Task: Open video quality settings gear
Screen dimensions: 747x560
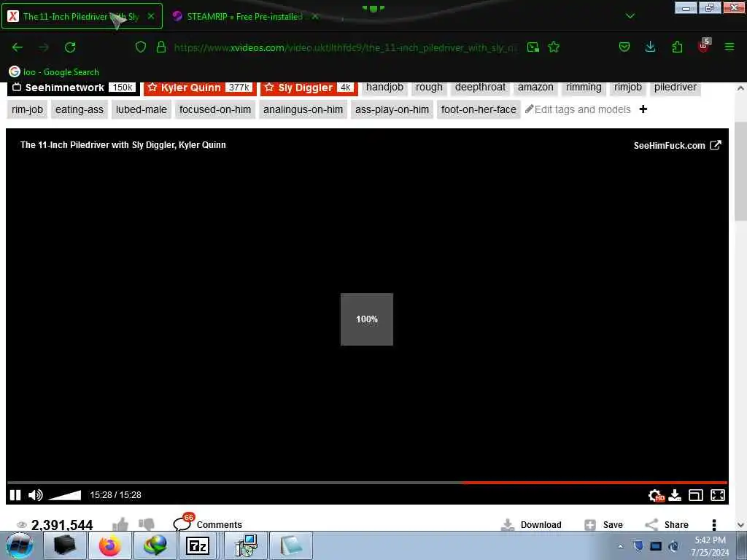Action: (x=656, y=495)
